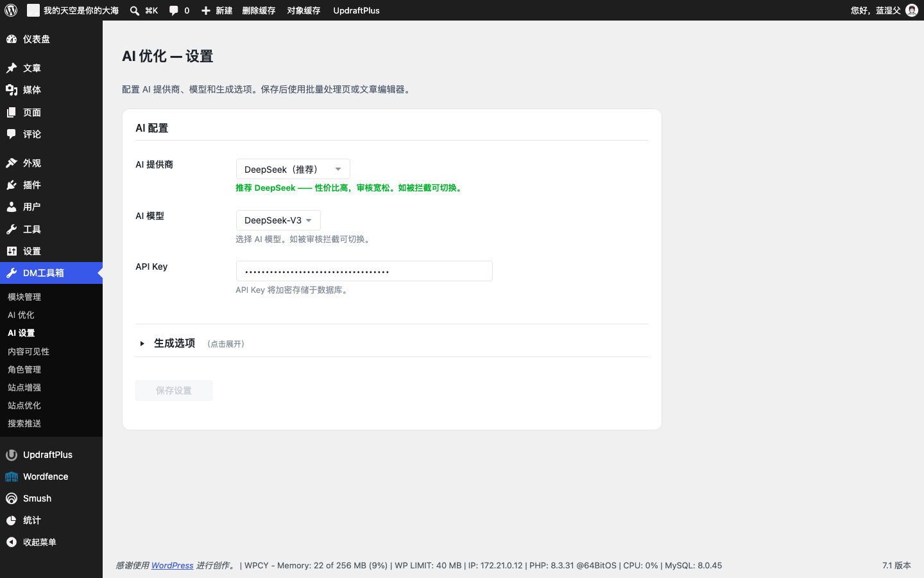Expand the 生成选项 section
Image resolution: width=924 pixels, height=578 pixels.
click(x=175, y=344)
